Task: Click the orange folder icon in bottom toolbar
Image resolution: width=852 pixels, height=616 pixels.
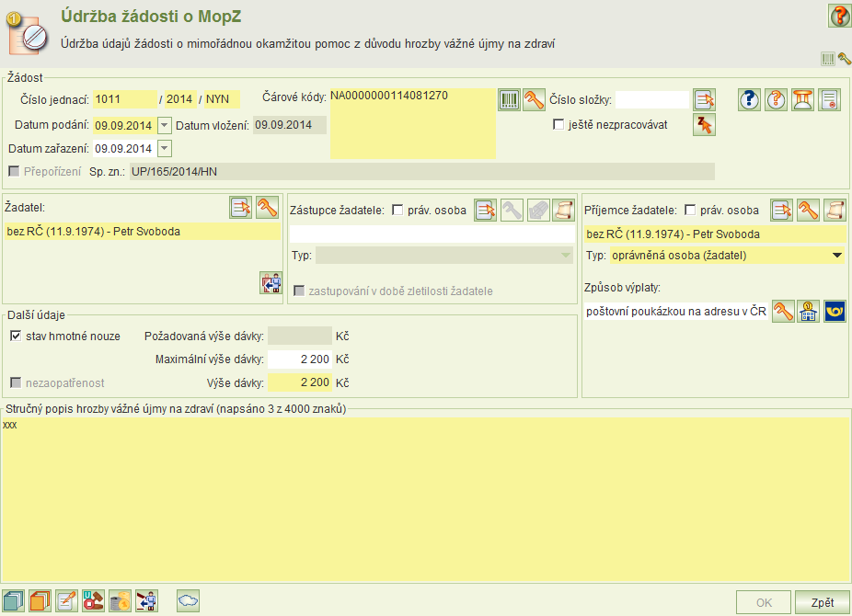Action: tap(40, 600)
